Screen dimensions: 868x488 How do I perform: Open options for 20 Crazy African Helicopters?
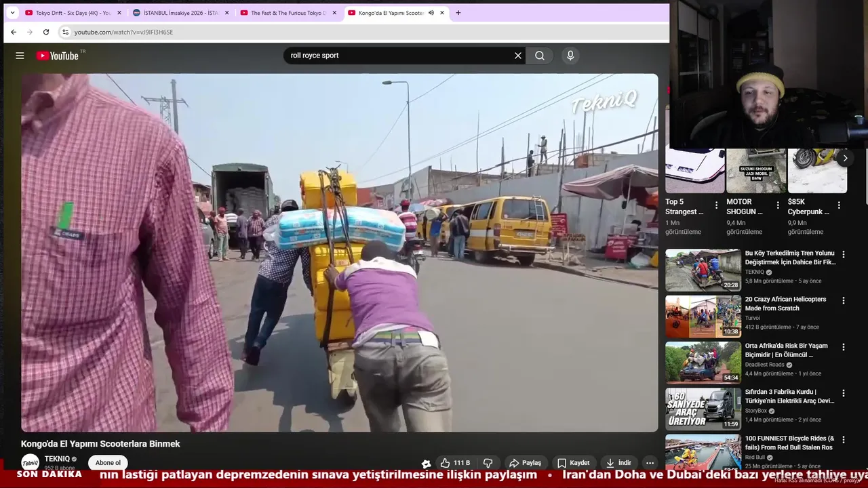[x=844, y=300]
